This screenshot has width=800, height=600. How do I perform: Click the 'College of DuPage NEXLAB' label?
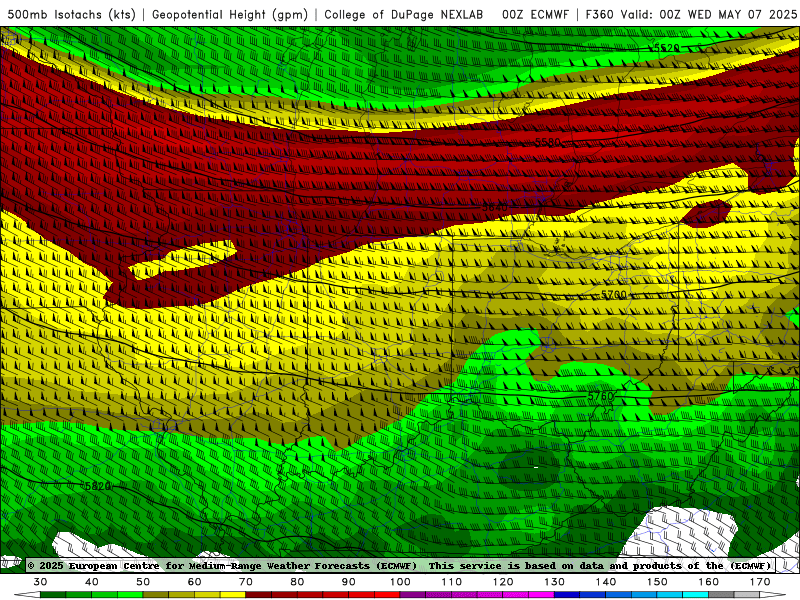(404, 14)
